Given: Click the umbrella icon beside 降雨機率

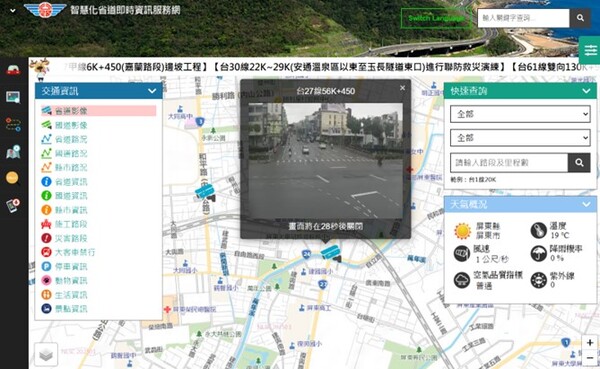Looking at the screenshot, I should pyautogui.click(x=538, y=253).
